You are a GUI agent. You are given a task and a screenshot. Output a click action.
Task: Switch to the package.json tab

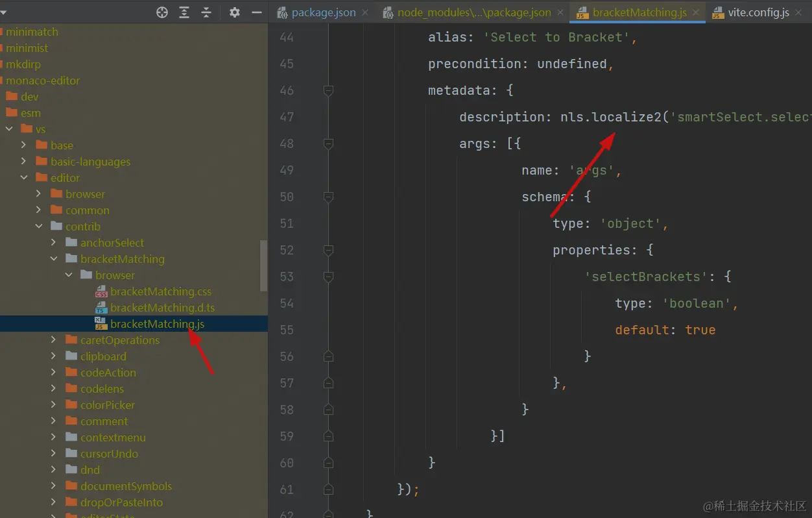pyautogui.click(x=324, y=12)
